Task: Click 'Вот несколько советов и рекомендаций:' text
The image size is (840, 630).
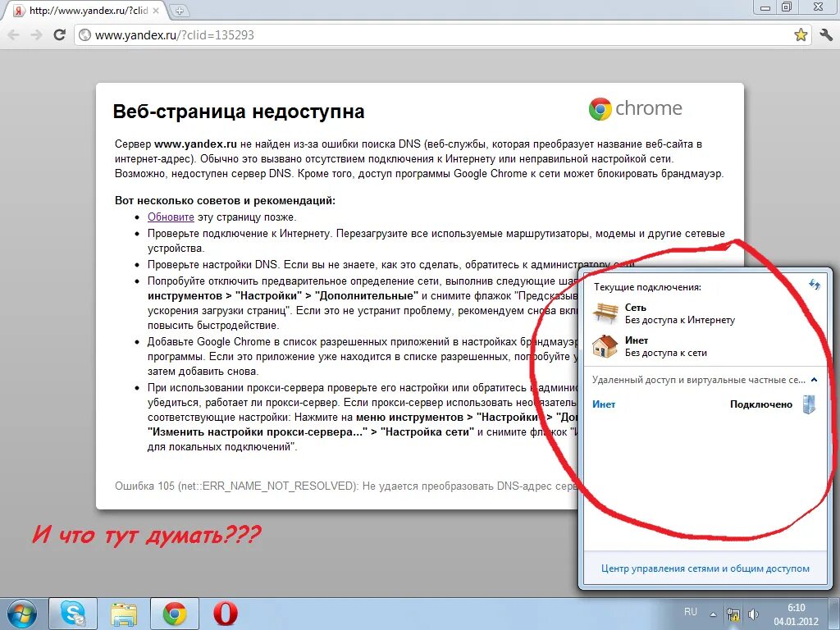Action: pyautogui.click(x=225, y=201)
